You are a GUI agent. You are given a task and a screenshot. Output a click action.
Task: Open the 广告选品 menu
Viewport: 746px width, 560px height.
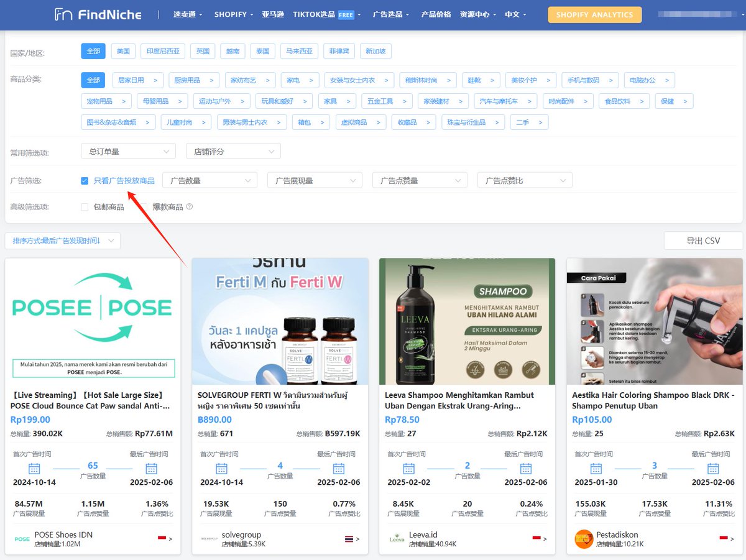coord(391,14)
